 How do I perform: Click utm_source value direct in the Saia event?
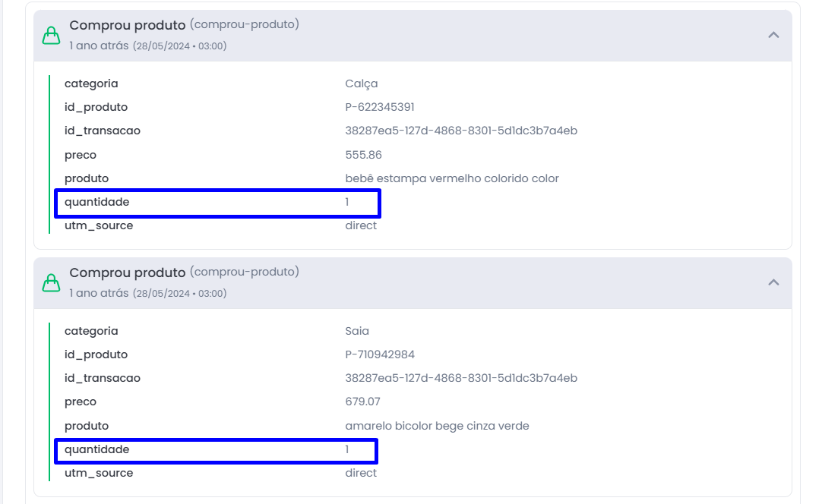[361, 473]
